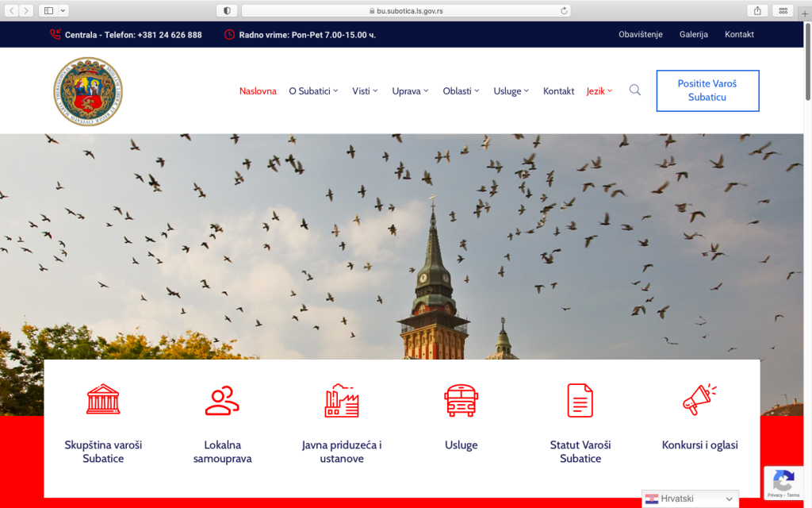
Task: Click the Safari sidebar toggle button
Action: (x=48, y=10)
